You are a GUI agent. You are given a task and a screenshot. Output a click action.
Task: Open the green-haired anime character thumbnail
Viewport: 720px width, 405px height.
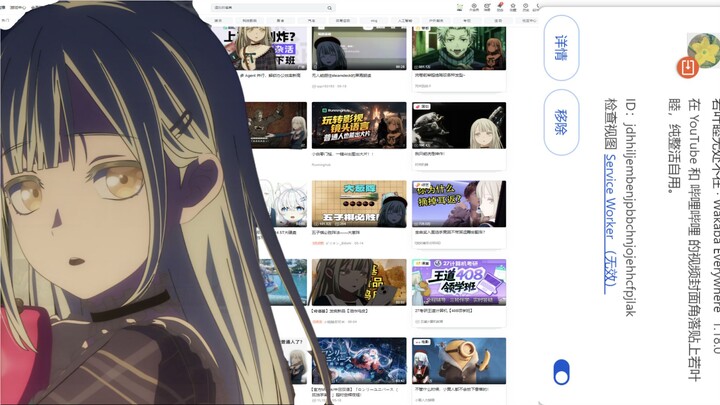(459, 48)
